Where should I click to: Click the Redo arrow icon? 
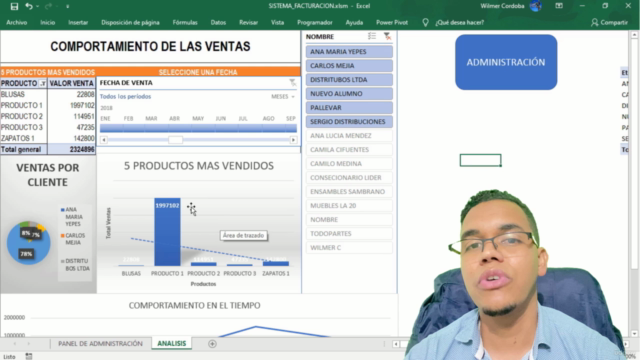[x=48, y=6]
